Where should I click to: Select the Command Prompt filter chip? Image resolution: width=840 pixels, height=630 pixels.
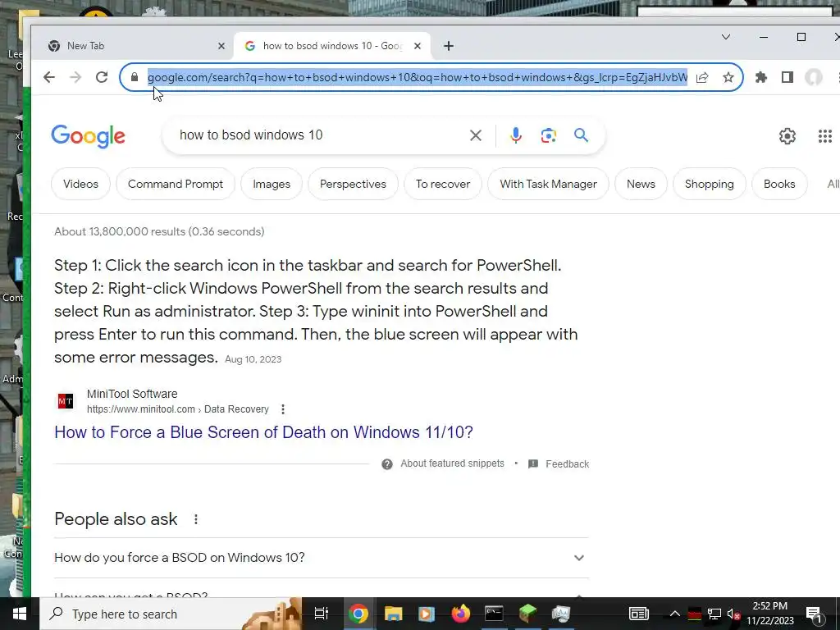click(x=176, y=184)
